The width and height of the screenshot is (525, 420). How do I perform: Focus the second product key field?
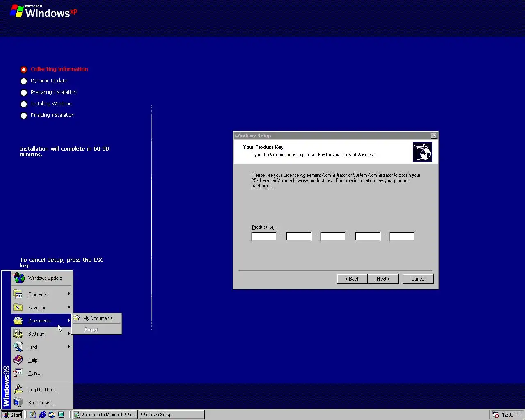pyautogui.click(x=299, y=236)
